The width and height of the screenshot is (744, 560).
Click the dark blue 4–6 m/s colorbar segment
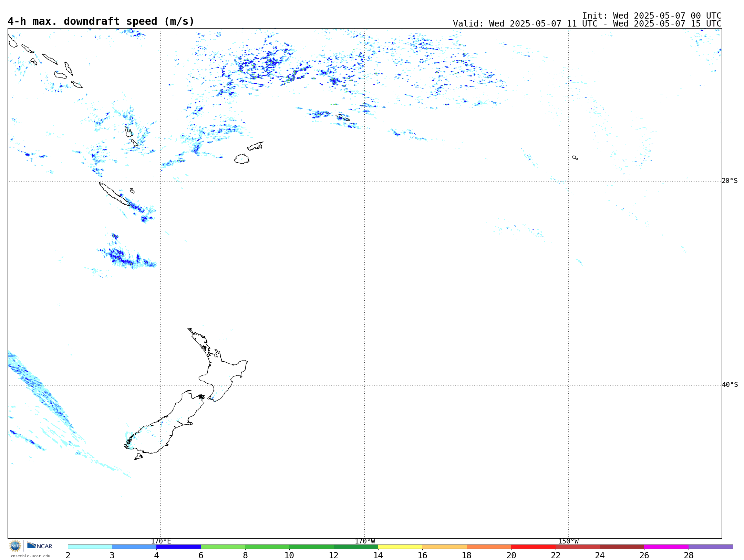click(x=178, y=547)
